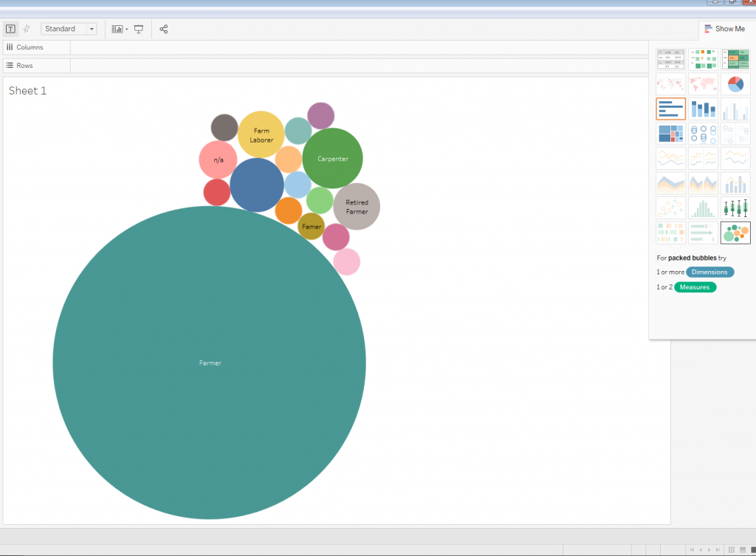Select the treemap chart type
Screen dimensions: 756x556
click(670, 134)
